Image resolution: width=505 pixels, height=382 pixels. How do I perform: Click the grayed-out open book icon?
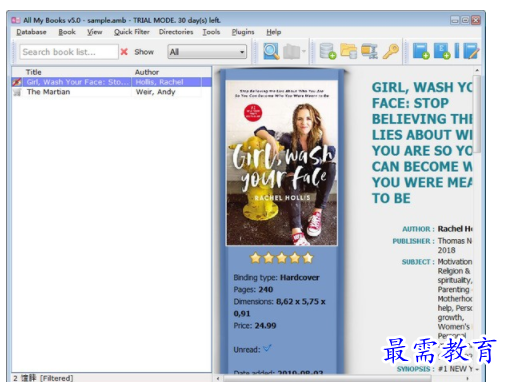click(291, 52)
